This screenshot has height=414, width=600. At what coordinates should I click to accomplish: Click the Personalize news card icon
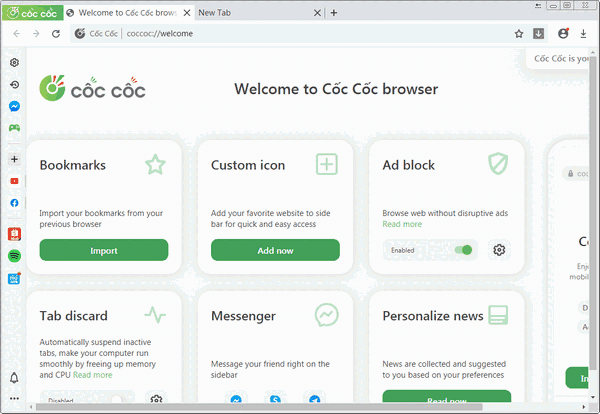[498, 315]
